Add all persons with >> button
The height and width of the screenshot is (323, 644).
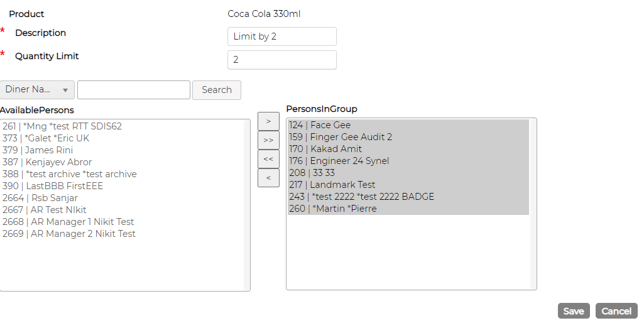click(268, 140)
